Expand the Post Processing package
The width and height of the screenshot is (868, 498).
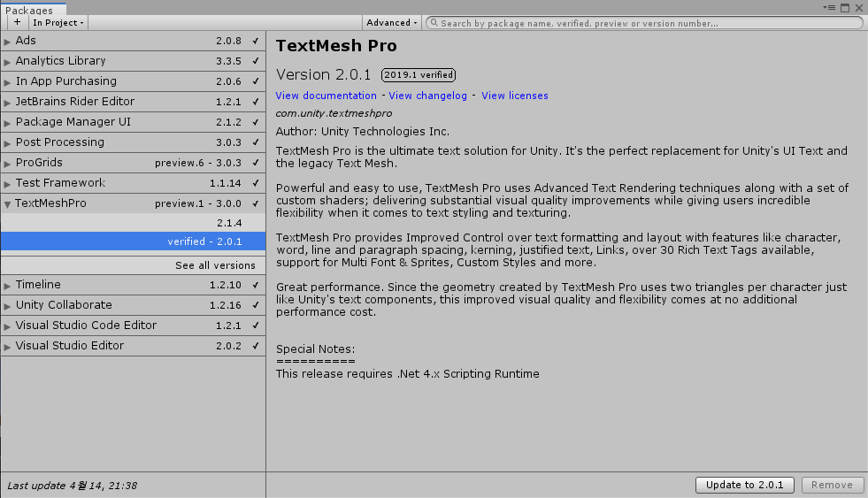click(x=7, y=142)
